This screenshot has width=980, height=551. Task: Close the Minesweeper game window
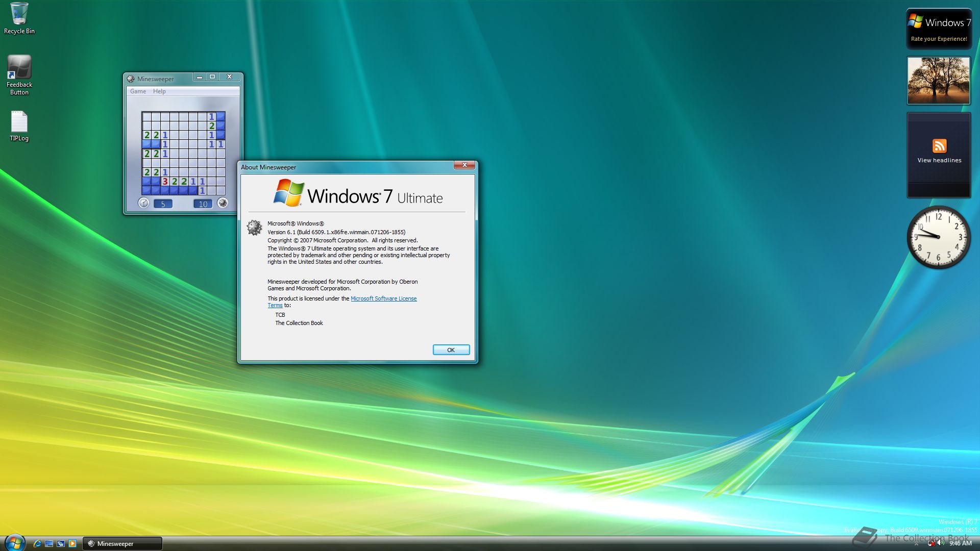pos(229,77)
